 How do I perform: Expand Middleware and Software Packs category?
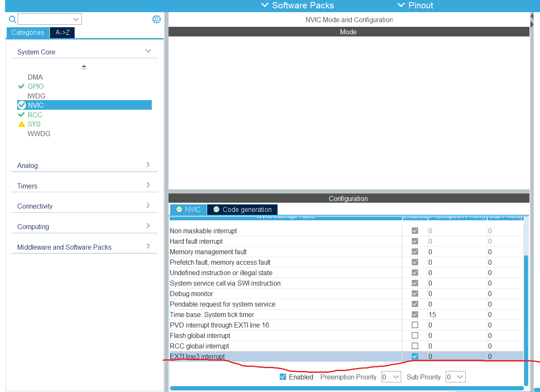(148, 246)
